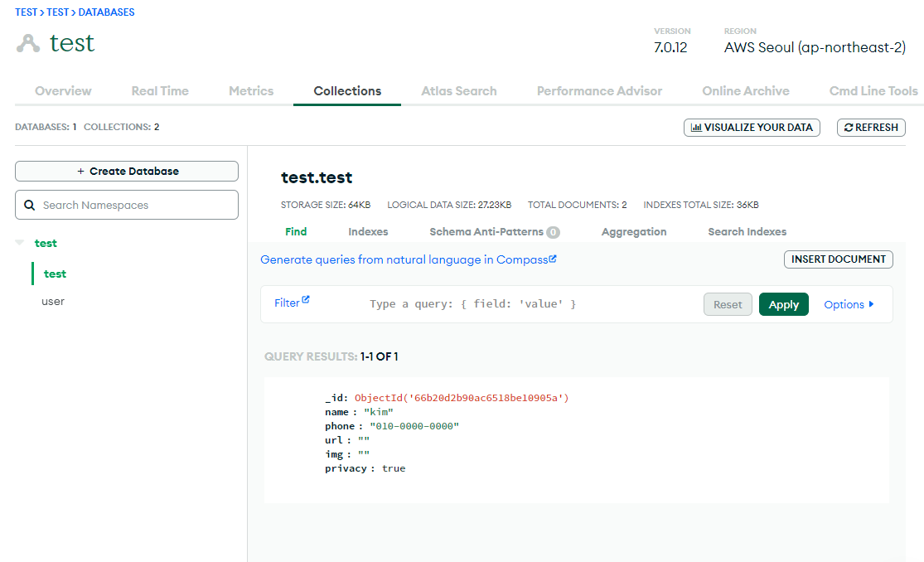Click the Insert Document button
The width and height of the screenshot is (924, 562).
(838, 259)
